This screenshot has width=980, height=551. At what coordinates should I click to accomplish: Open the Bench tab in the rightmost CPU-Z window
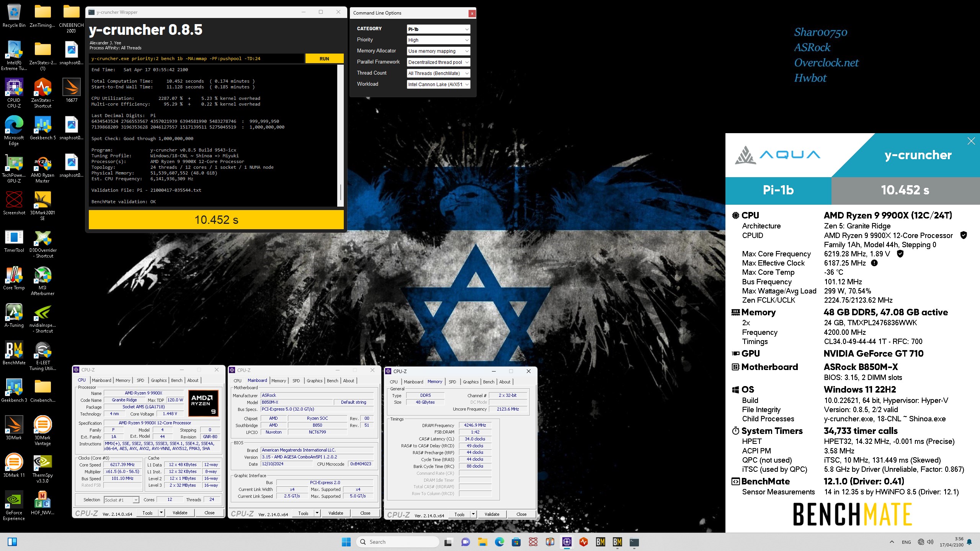(x=488, y=382)
